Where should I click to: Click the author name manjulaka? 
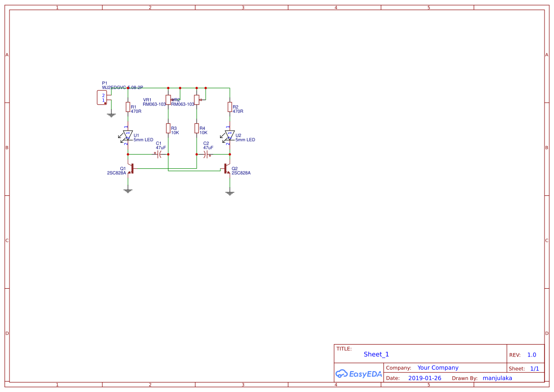tap(497, 378)
